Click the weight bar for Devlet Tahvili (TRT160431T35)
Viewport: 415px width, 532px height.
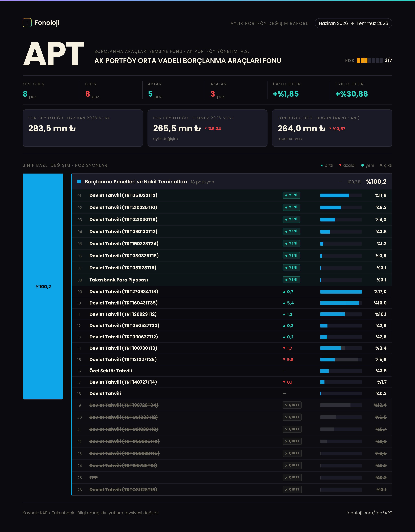(x=341, y=303)
